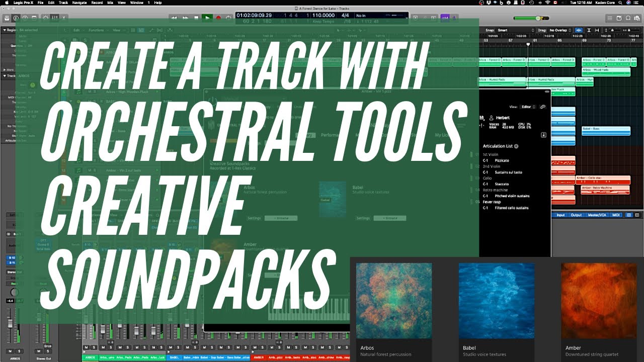Open the Mix menu
Screen dimensions: 644x362
[110, 3]
